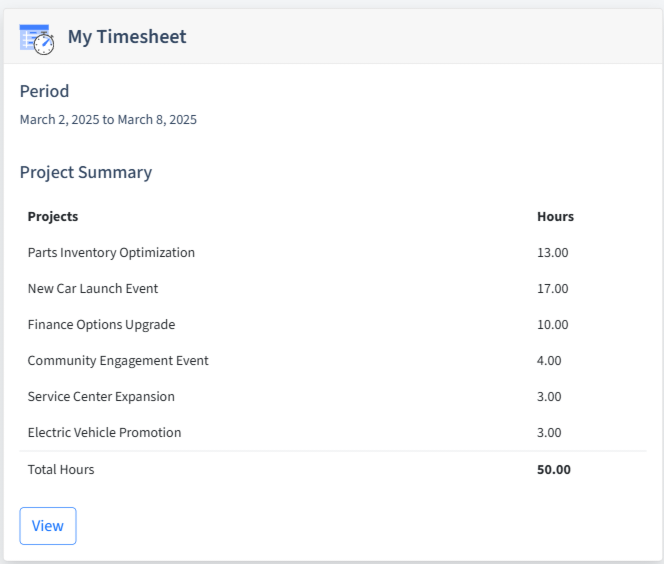The width and height of the screenshot is (664, 564).
Task: Select Parts Inventory Optimization row name
Action: [111, 253]
